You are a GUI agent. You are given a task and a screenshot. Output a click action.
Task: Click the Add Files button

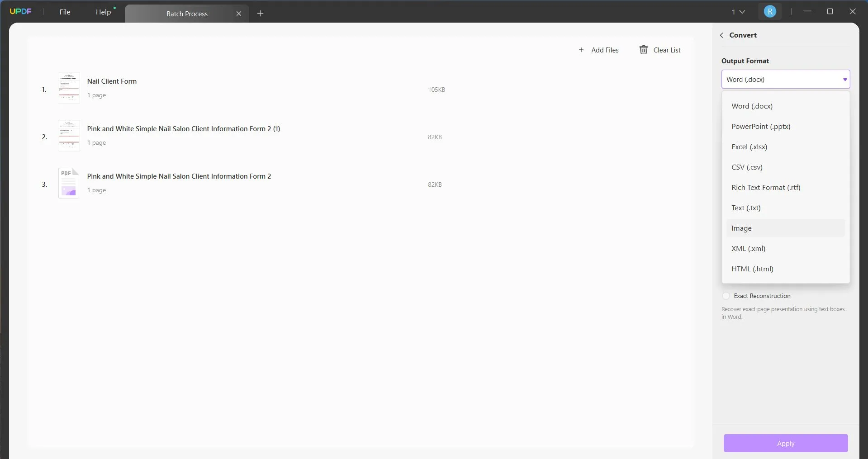(598, 50)
